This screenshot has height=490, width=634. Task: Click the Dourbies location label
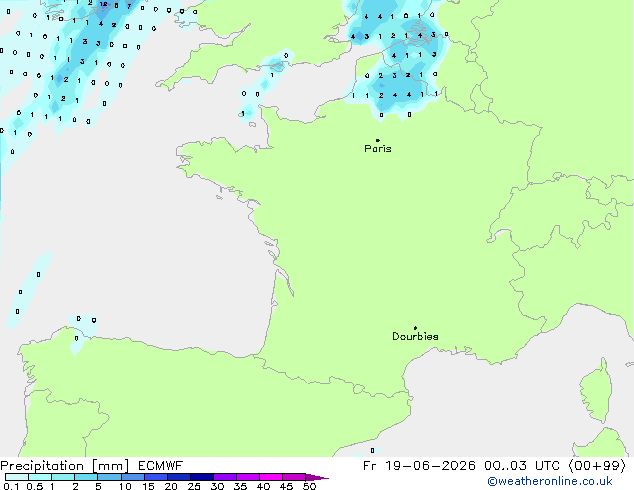415,336
